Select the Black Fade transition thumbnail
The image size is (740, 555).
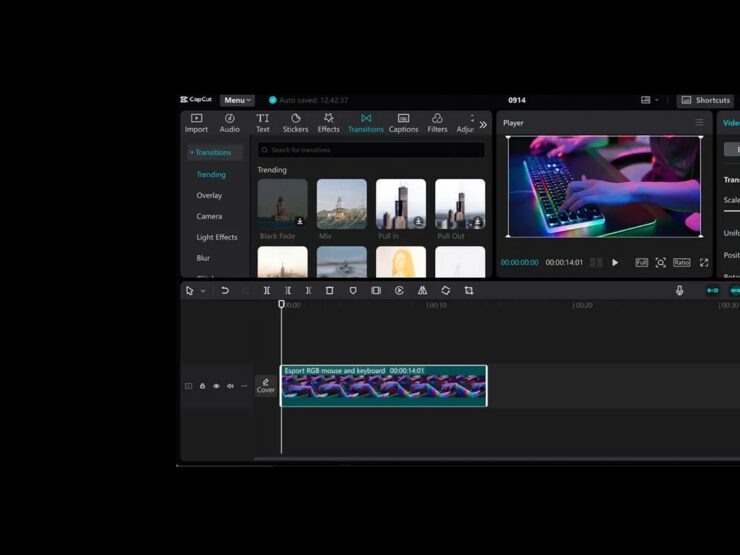(x=283, y=204)
